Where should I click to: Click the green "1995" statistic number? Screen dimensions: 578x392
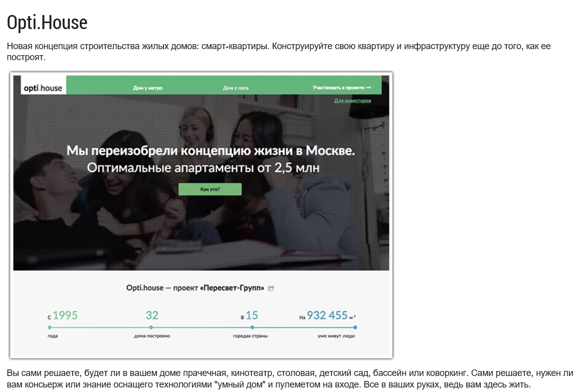pyautogui.click(x=65, y=315)
